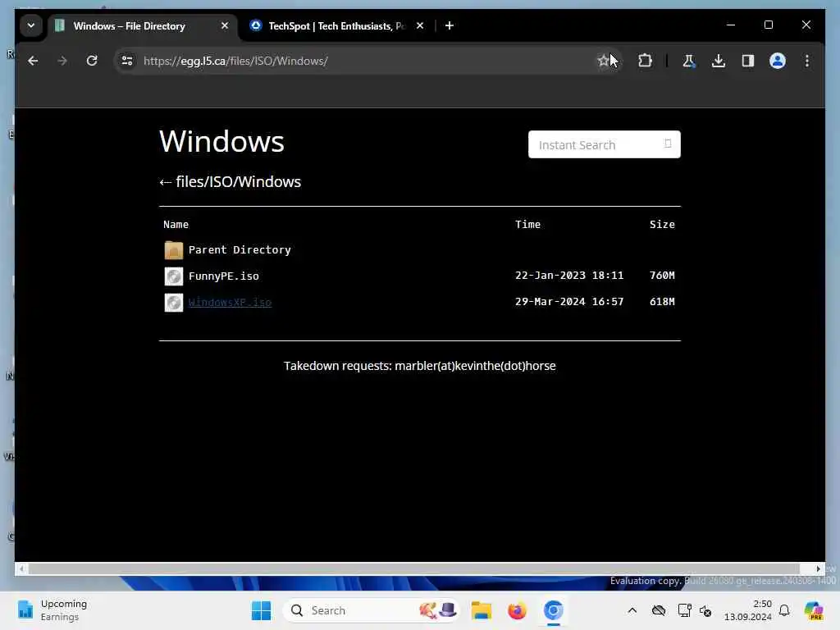This screenshot has width=840, height=630.
Task: Open Firefox from the taskbar
Action: [x=517, y=610]
